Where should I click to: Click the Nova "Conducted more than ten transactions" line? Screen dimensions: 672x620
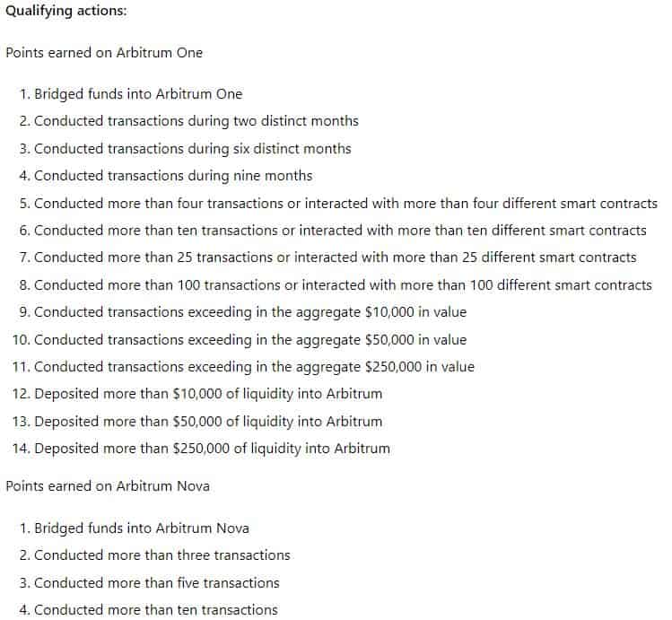[x=155, y=609]
